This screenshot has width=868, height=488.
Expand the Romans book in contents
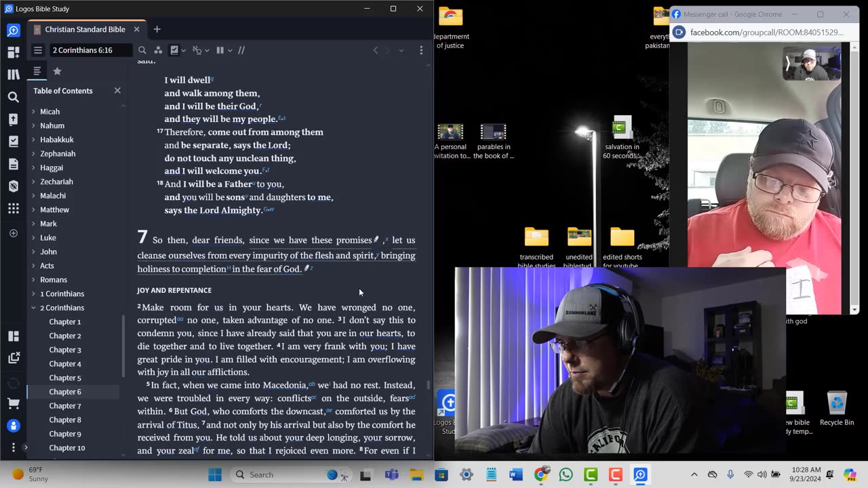[x=33, y=280]
